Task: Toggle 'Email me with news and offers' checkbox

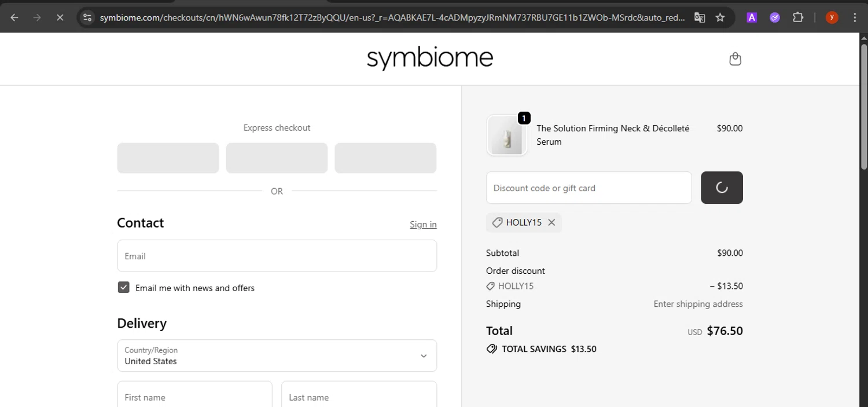Action: click(123, 288)
